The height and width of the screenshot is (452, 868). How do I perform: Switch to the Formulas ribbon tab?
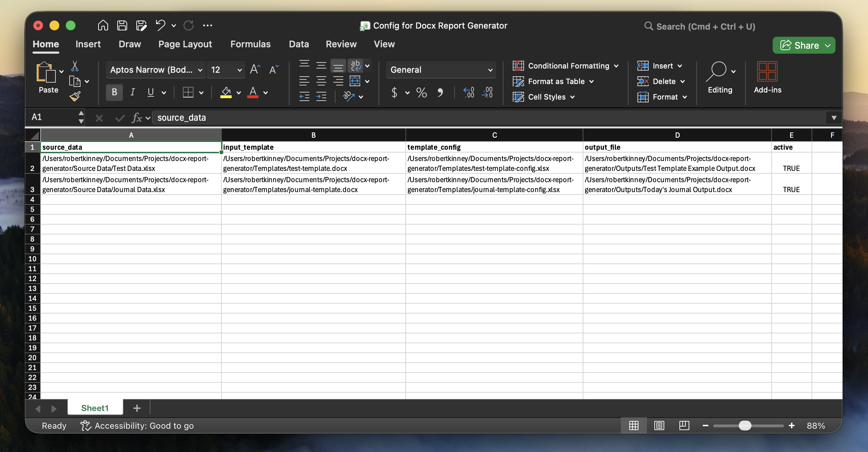(x=250, y=44)
